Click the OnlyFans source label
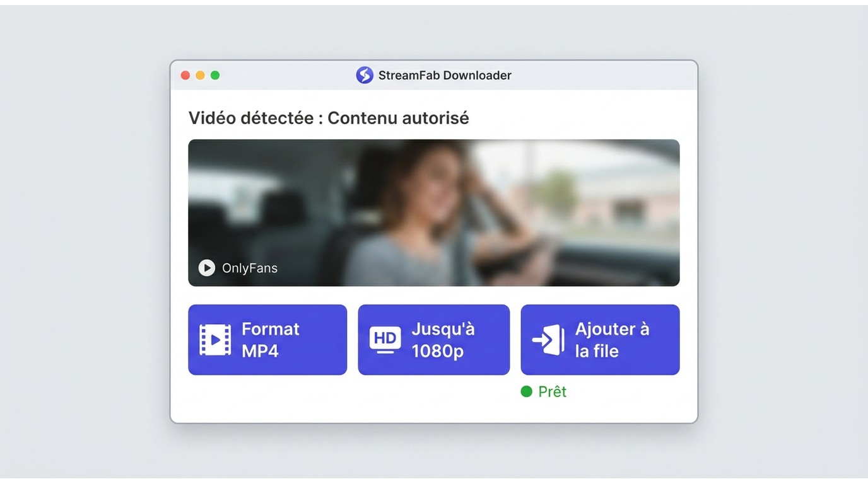The width and height of the screenshot is (868, 484). [x=250, y=268]
